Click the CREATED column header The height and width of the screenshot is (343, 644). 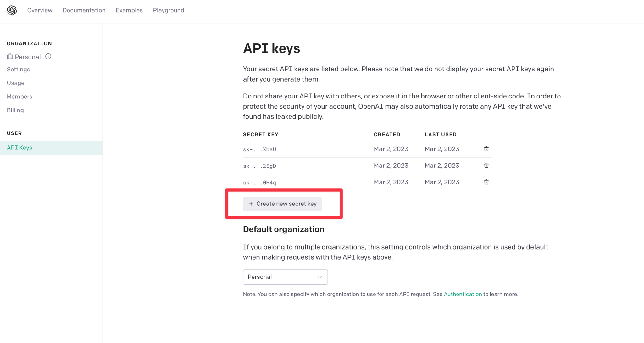(387, 135)
